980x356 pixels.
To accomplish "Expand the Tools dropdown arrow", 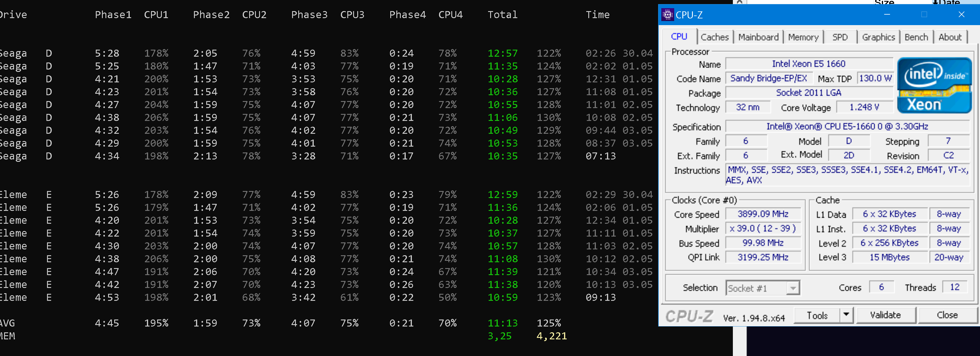I will (846, 315).
